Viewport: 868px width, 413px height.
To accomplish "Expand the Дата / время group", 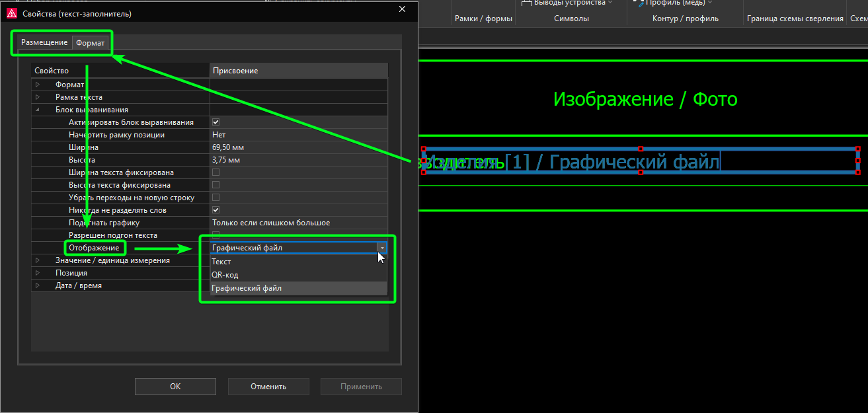I will pyautogui.click(x=38, y=285).
